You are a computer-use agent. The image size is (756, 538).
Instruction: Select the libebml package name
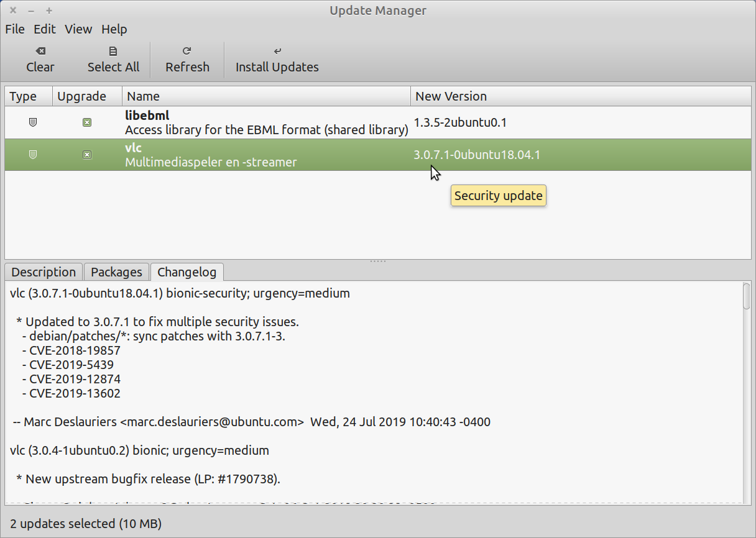[147, 116]
